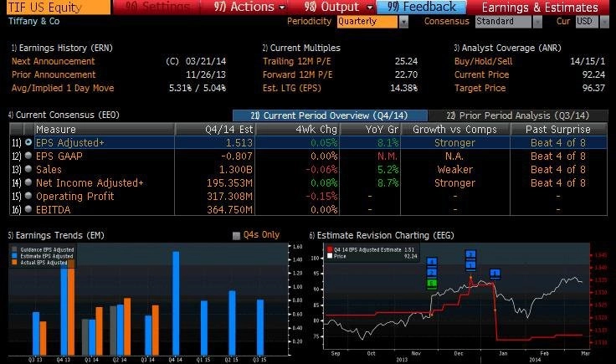Open 2) Current Multiples section

tap(301, 48)
